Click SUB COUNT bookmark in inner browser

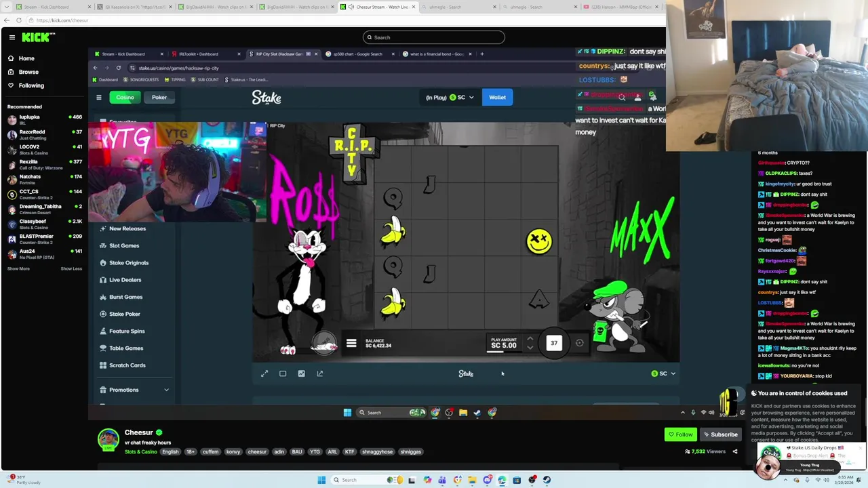coord(204,80)
